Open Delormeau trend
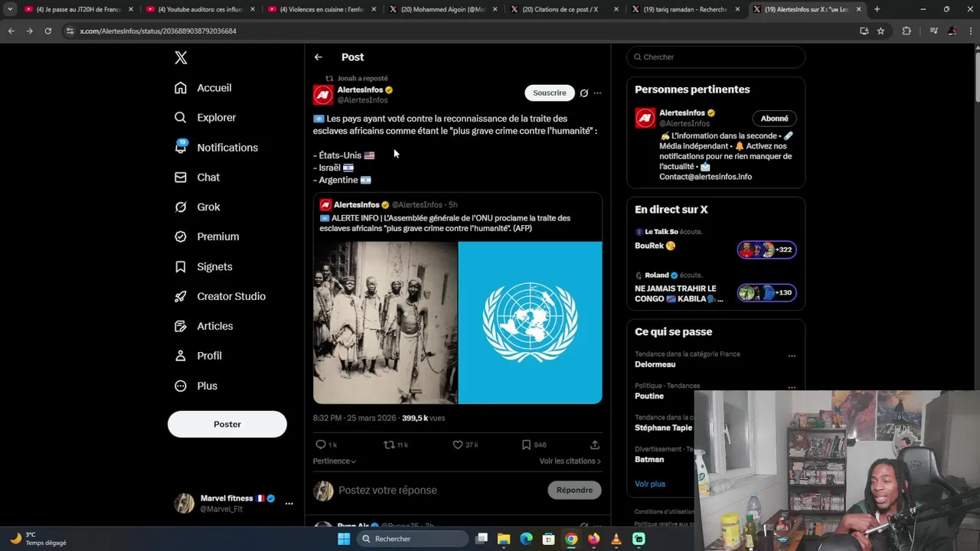 [655, 365]
